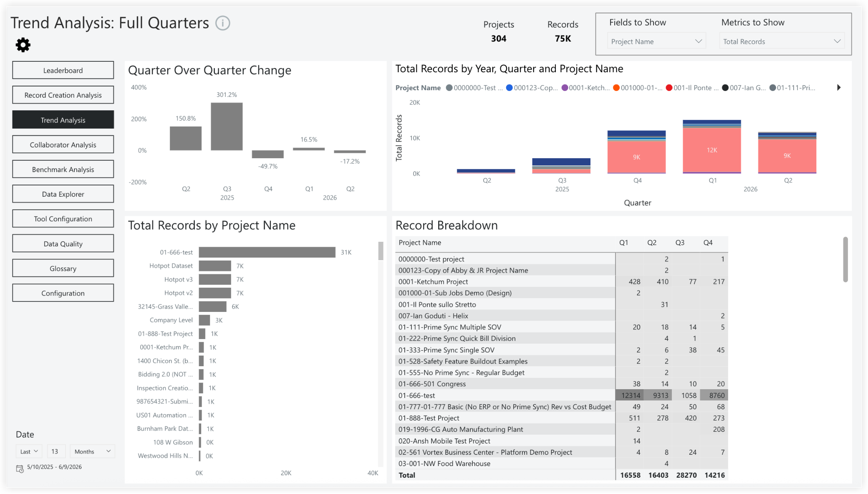The width and height of the screenshot is (868, 494).
Task: Select the 01-666-test table row name
Action: tap(416, 395)
